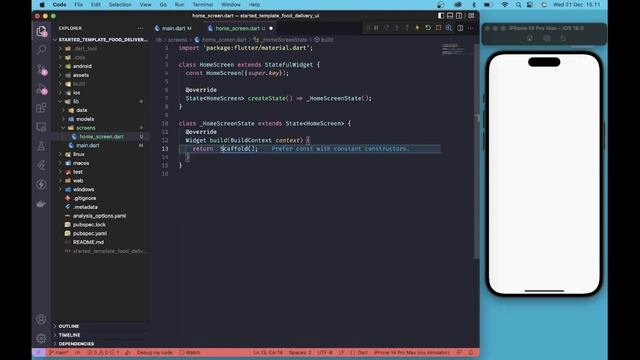The height and width of the screenshot is (360, 640).
Task: Click Ln 13 cursor position indicator
Action: click(x=268, y=353)
